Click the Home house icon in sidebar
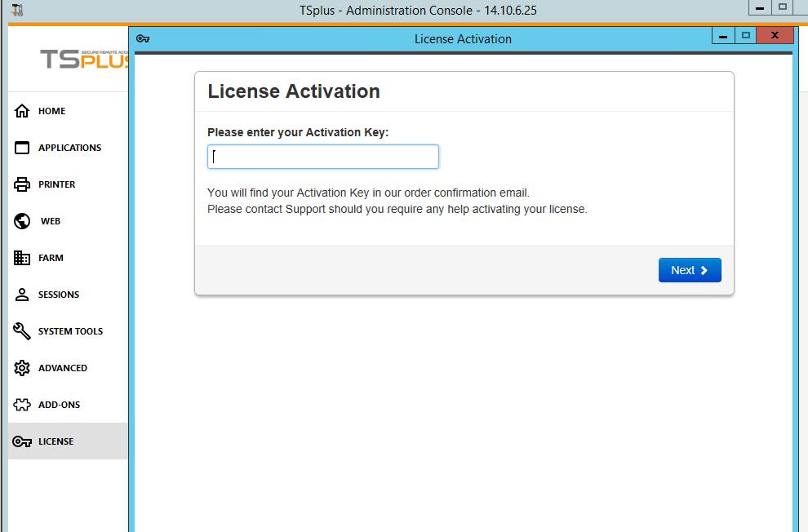 point(22,111)
